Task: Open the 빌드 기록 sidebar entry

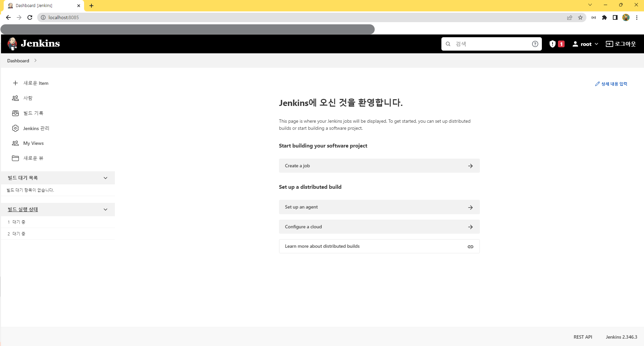Action: pos(33,113)
